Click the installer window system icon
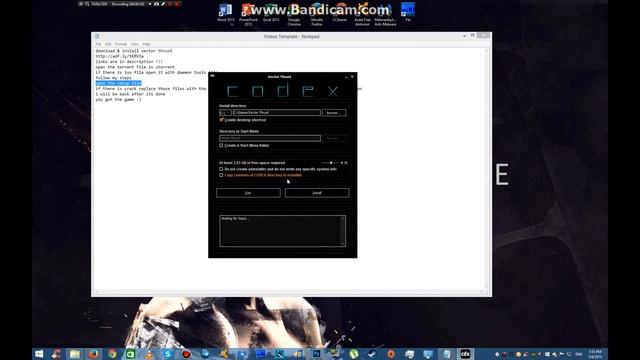The height and width of the screenshot is (360, 640). point(212,76)
